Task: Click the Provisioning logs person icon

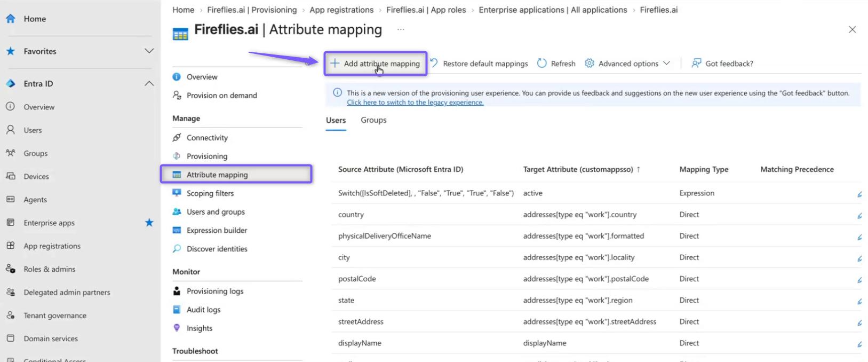Action: [177, 291]
